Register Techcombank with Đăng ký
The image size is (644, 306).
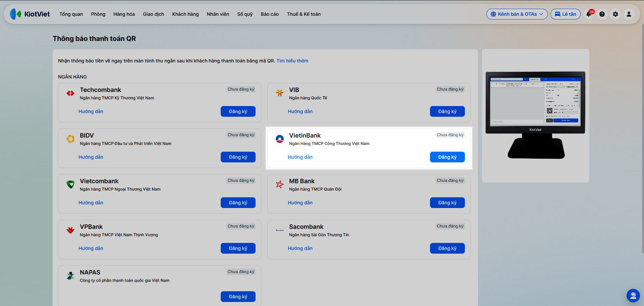[x=238, y=111]
